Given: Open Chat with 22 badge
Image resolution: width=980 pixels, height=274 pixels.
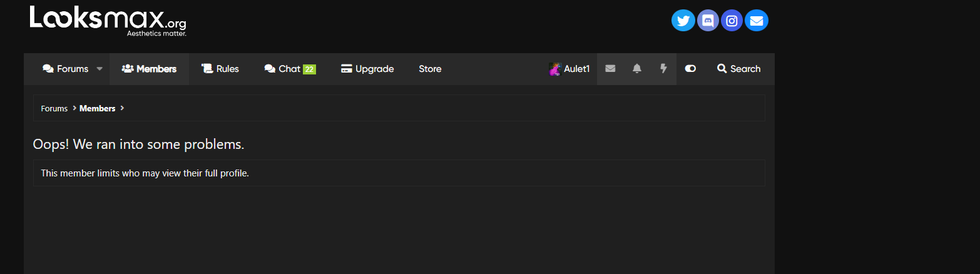Looking at the screenshot, I should 290,69.
